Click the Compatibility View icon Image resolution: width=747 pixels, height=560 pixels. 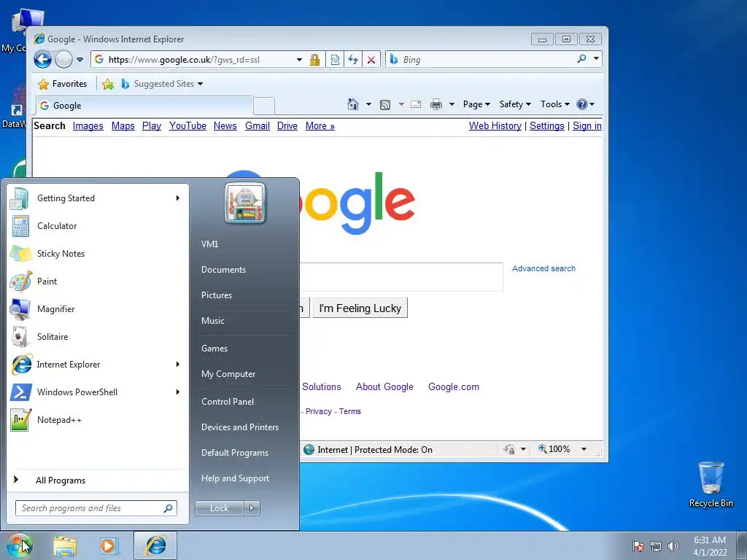[x=335, y=60]
